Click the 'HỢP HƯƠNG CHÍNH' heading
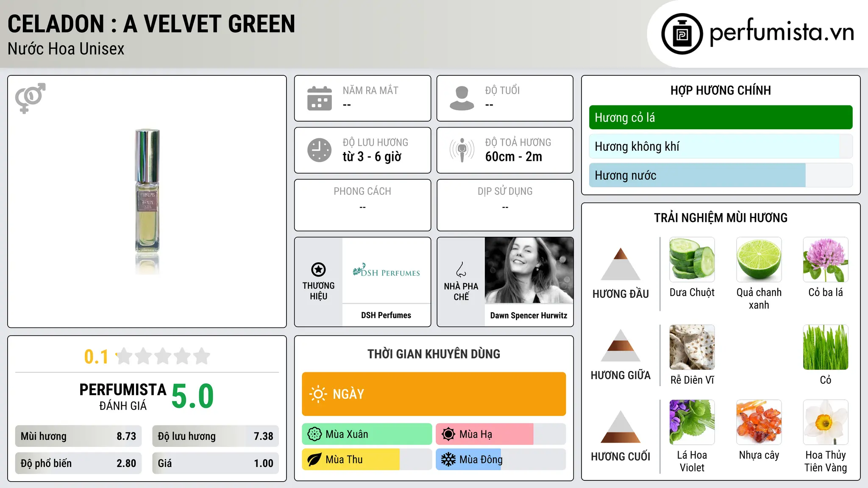868x488 pixels. click(x=721, y=90)
